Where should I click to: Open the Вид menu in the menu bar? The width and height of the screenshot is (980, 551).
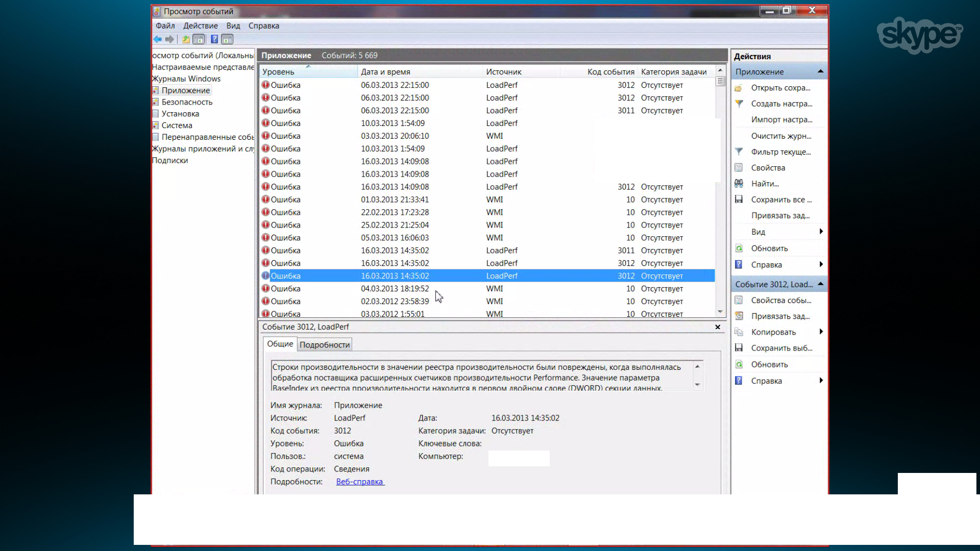click(x=233, y=26)
